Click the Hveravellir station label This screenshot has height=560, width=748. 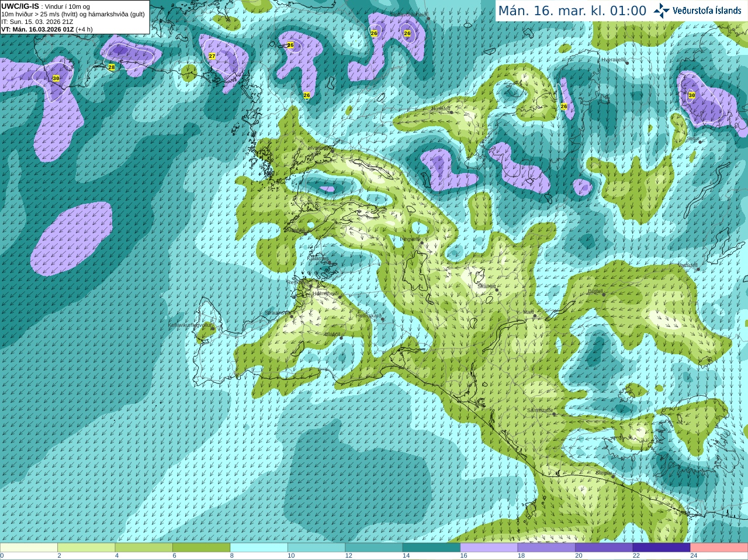(614, 60)
